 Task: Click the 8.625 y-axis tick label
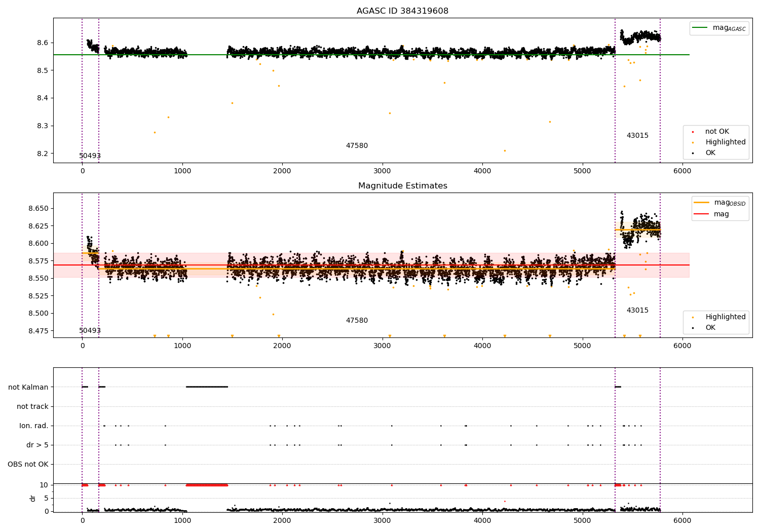tap(39, 226)
